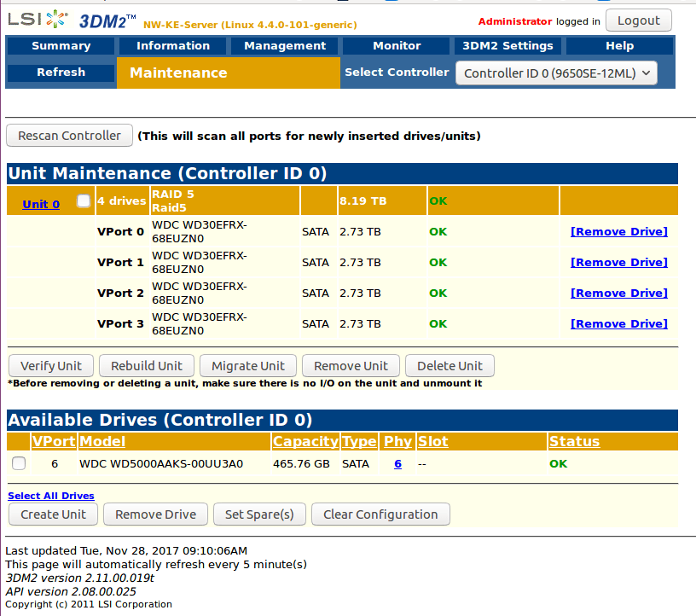
Task: Click the WDC WD5000AAKS-00UU3A0 model text
Action: tap(161, 463)
